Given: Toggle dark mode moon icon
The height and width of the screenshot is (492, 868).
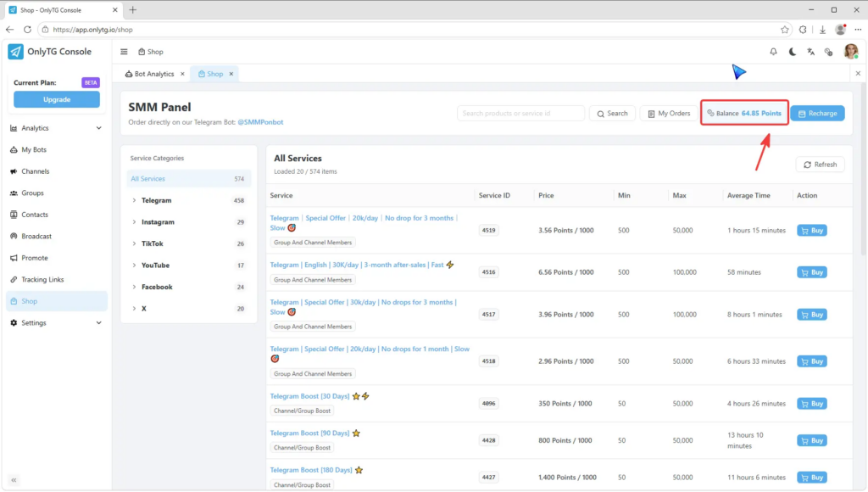Looking at the screenshot, I should point(793,52).
